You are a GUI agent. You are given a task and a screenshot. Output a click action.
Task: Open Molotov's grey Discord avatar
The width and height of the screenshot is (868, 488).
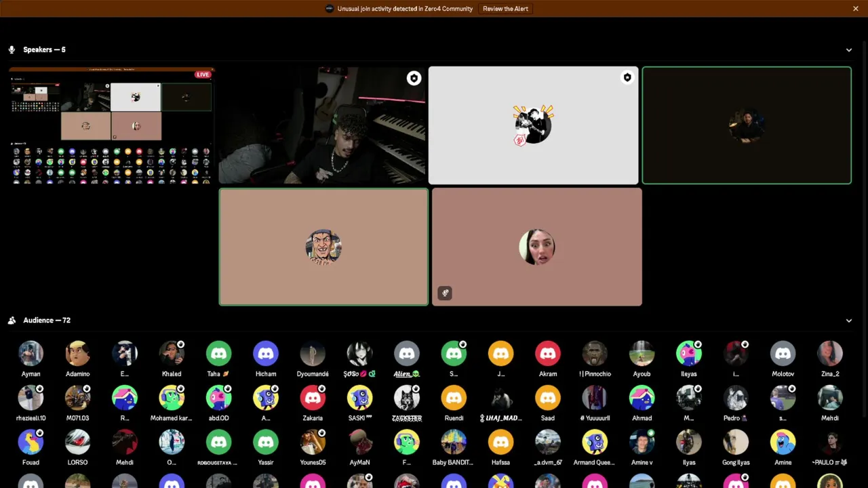pos(783,353)
